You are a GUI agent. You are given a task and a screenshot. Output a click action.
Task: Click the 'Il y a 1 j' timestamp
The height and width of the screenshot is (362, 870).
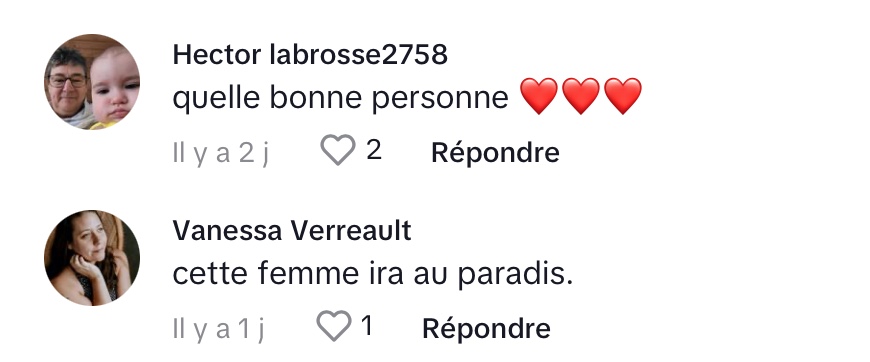[x=219, y=329]
